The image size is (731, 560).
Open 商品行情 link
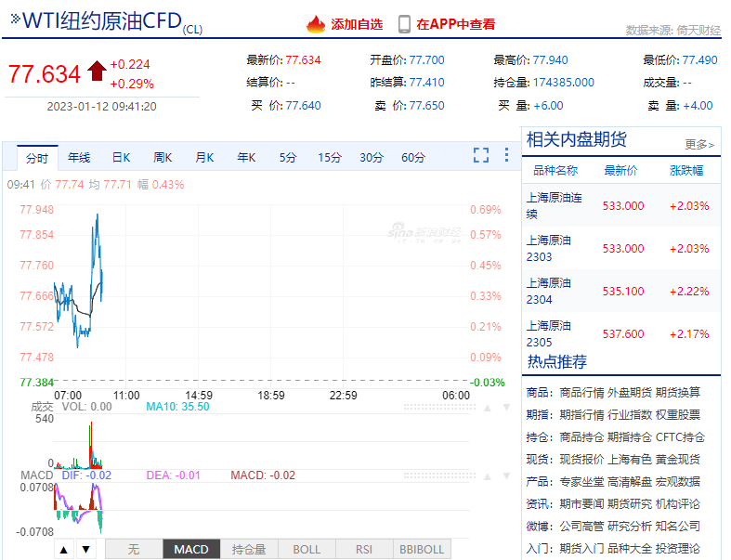pyautogui.click(x=581, y=393)
